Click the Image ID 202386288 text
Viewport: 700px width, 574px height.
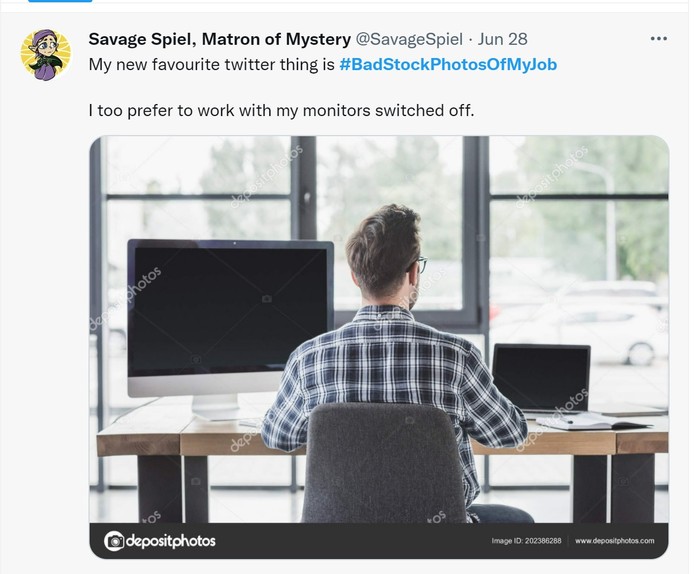526,541
